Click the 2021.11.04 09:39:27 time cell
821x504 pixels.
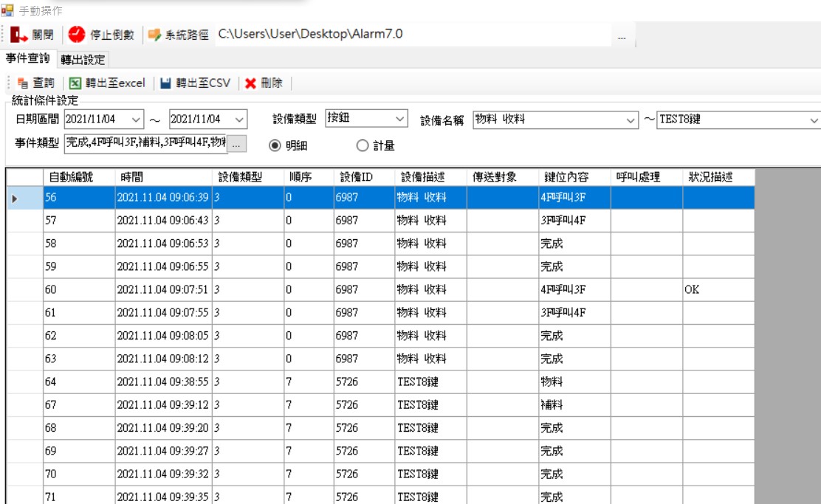[x=164, y=451]
